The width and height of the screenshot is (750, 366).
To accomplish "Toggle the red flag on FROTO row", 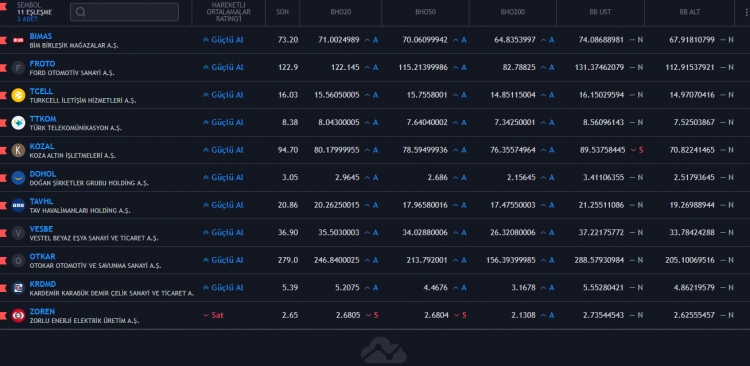I will pos(3,68).
